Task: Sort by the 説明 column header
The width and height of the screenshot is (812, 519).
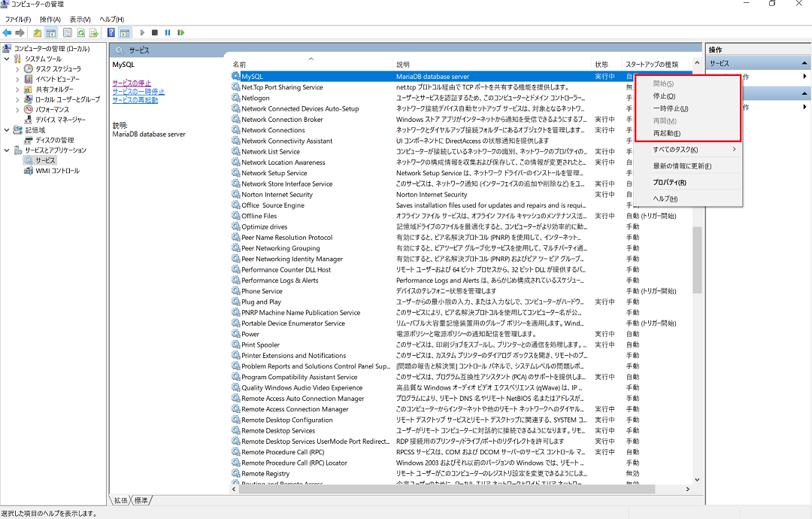Action: (x=492, y=64)
